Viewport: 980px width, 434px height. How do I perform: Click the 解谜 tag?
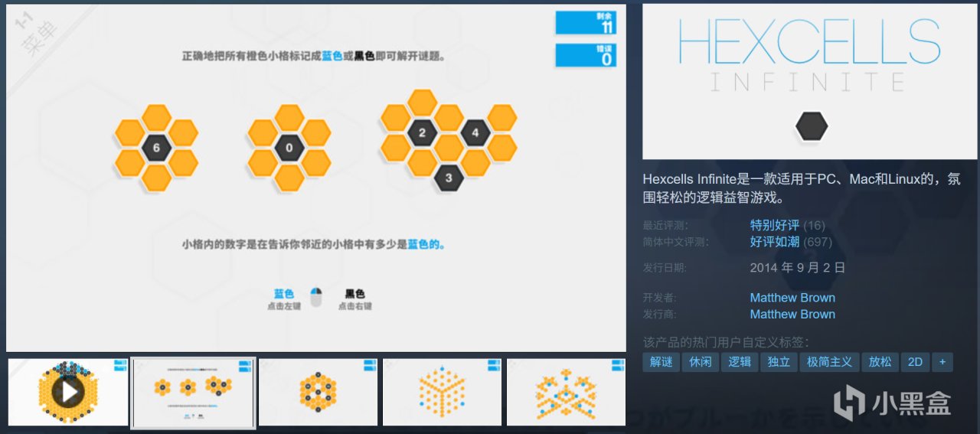[x=661, y=362]
